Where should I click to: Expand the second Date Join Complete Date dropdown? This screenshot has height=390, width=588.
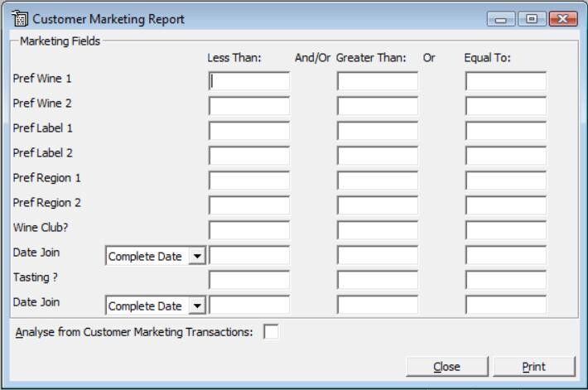[x=197, y=306]
